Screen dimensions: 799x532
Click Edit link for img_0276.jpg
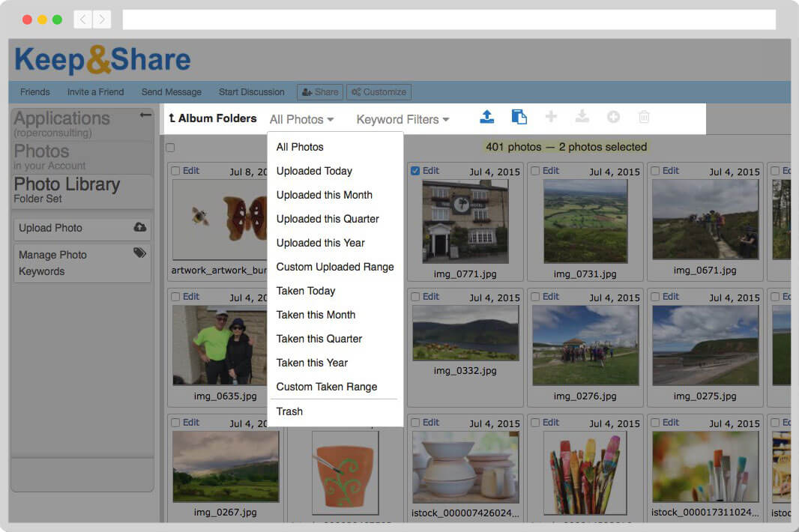pos(551,297)
